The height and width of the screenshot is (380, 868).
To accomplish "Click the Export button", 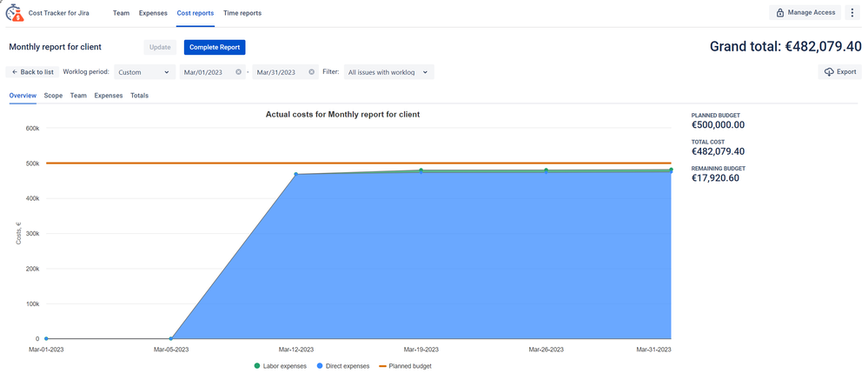I will point(840,72).
